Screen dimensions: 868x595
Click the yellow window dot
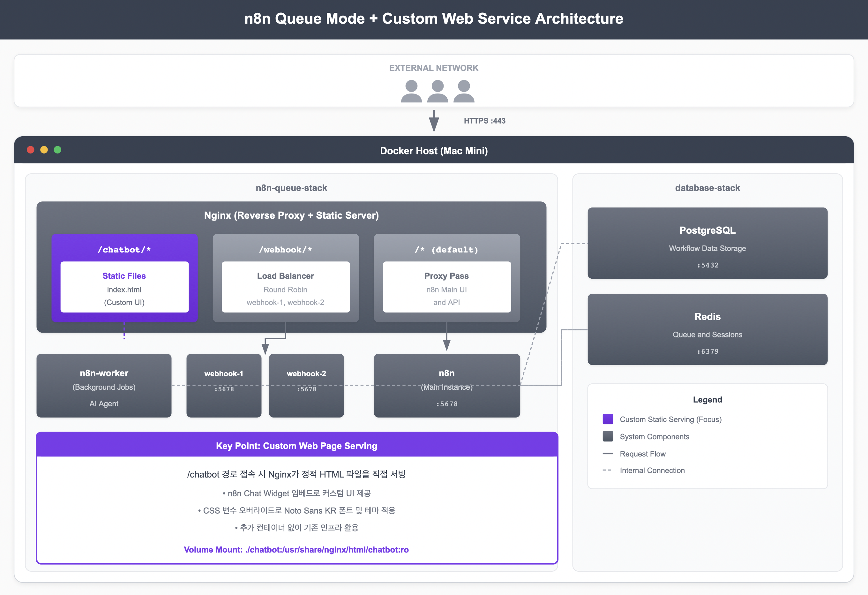tap(44, 150)
